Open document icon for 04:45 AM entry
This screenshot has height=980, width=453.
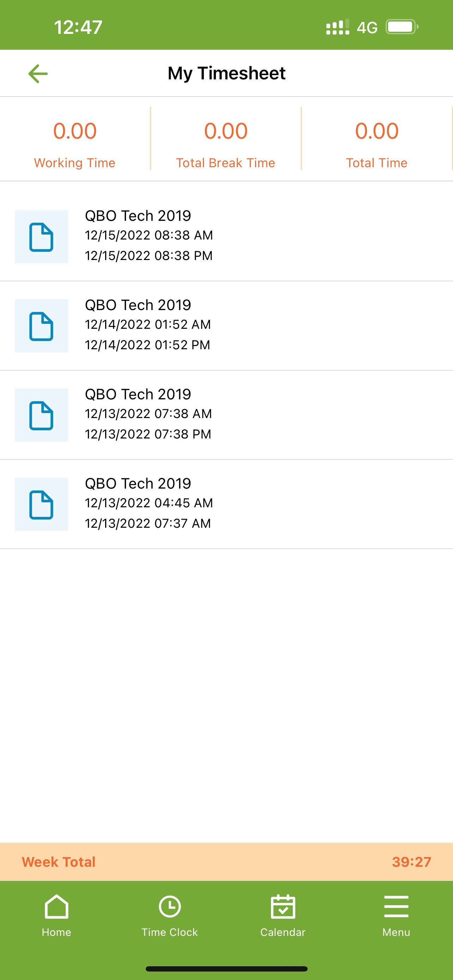pos(42,504)
